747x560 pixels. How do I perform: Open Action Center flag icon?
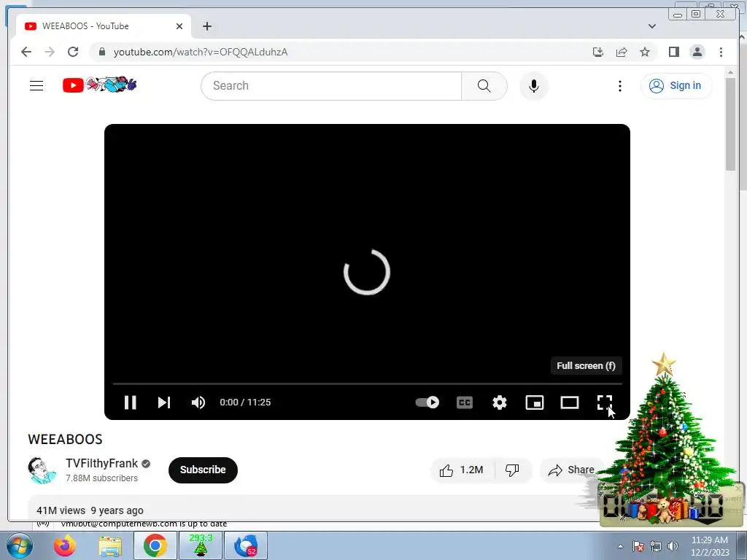tap(638, 546)
